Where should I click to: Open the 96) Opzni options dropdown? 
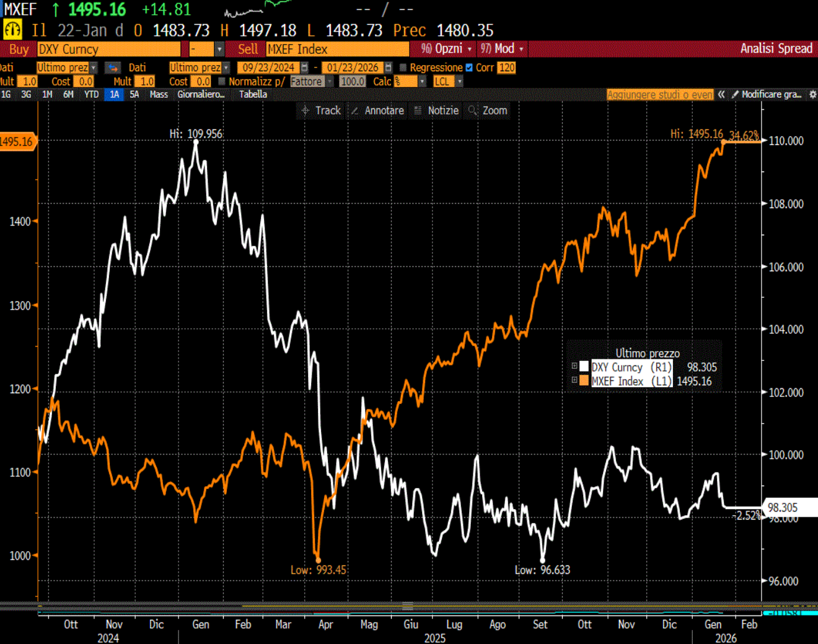pyautogui.click(x=447, y=48)
